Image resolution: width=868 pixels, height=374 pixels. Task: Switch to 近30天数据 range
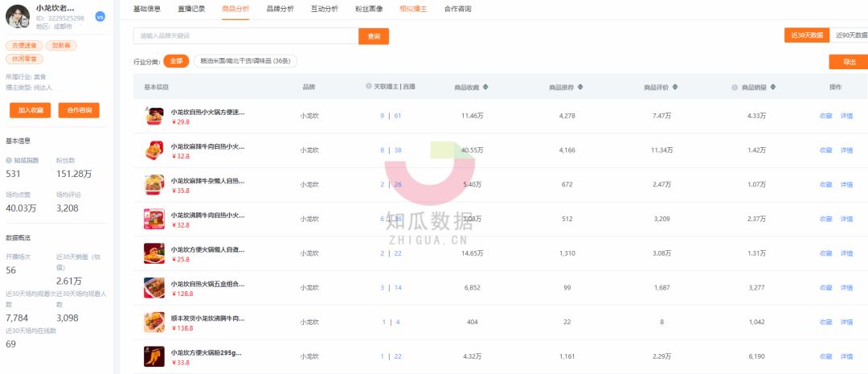pyautogui.click(x=807, y=35)
